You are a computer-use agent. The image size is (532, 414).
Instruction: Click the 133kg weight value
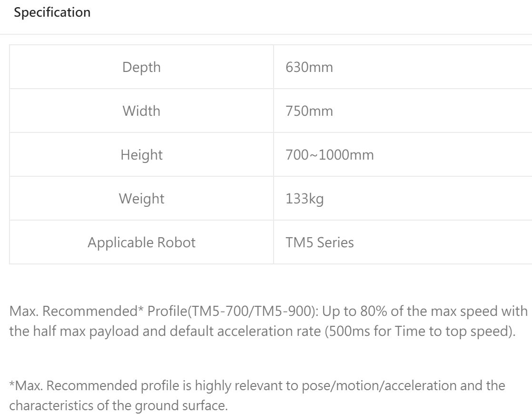coord(305,199)
